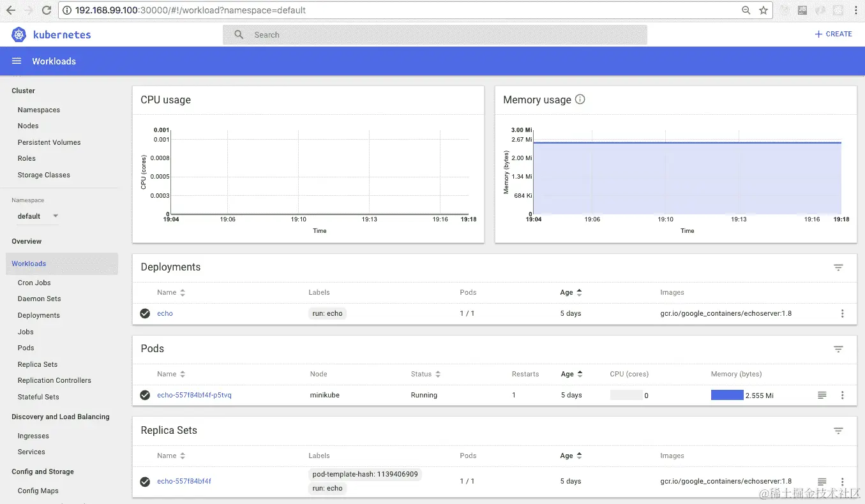Viewport: 865px width, 504px height.
Task: Open Chrome three-dot menu
Action: [x=855, y=10]
